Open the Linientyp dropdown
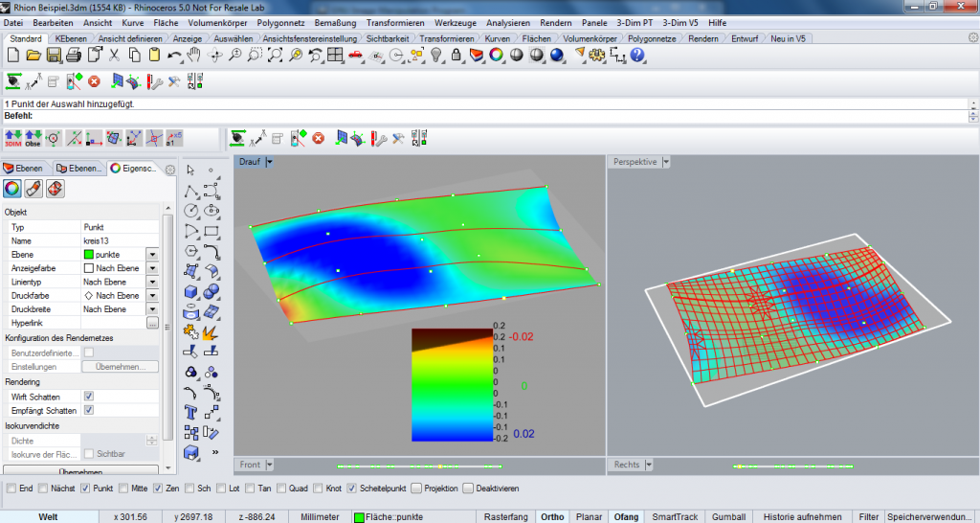Screen dimensions: 980x523 [x=152, y=283]
